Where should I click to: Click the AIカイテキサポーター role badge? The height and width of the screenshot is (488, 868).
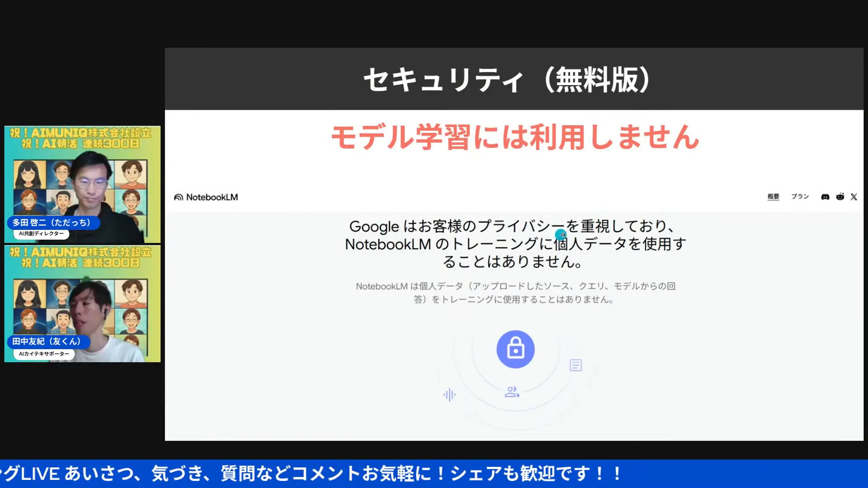[44, 354]
